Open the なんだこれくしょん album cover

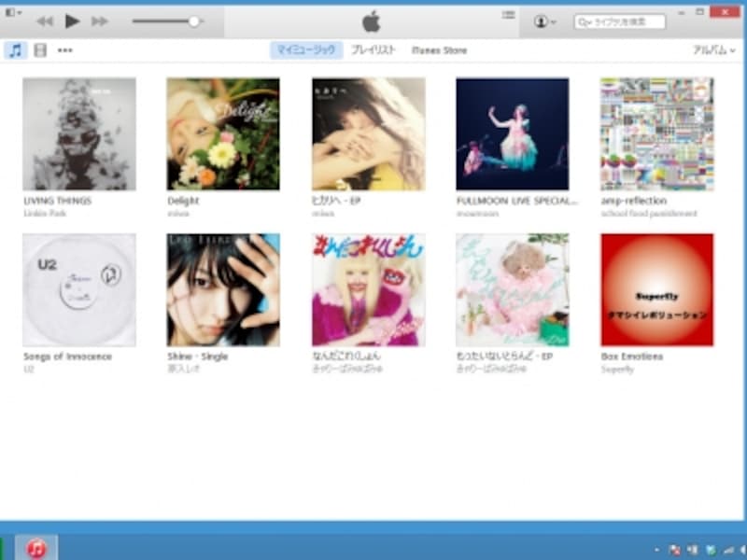pos(368,290)
